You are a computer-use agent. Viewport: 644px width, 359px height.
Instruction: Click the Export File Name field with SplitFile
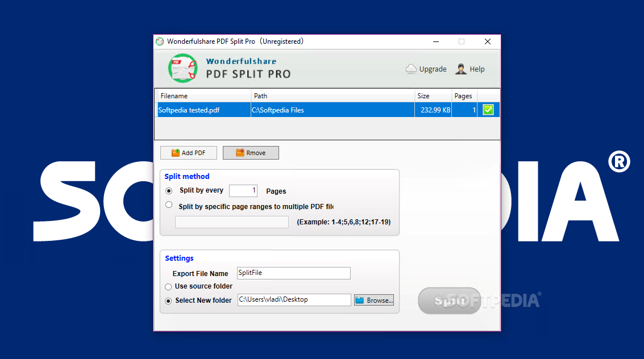pyautogui.click(x=294, y=273)
